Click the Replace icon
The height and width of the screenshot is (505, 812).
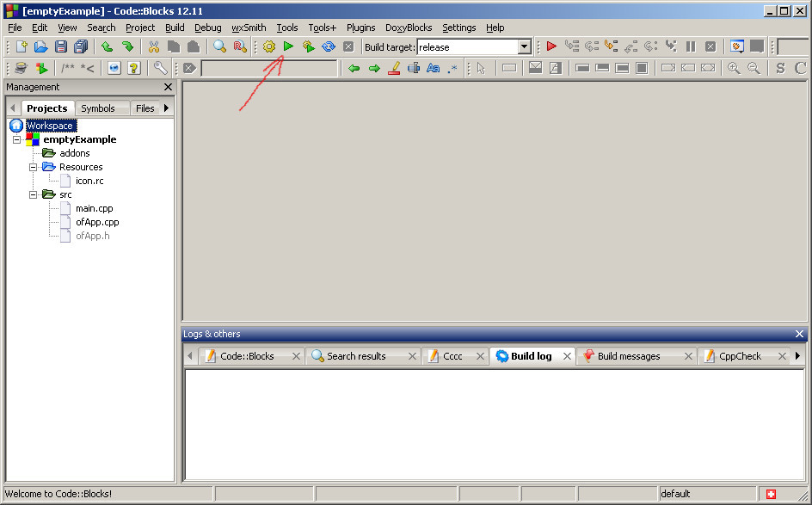pos(240,46)
